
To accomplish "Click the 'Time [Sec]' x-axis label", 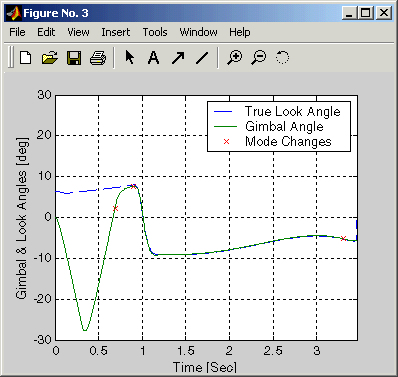I will pos(205,367).
